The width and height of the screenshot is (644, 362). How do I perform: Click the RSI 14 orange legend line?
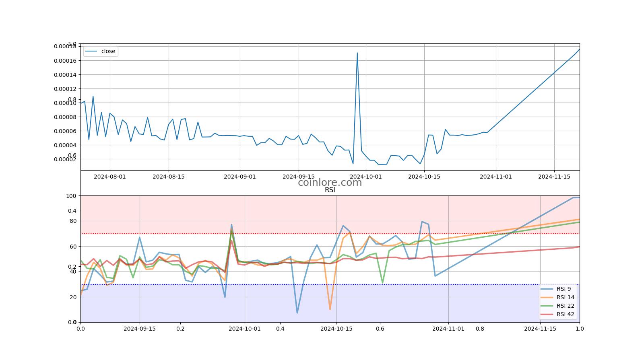(547, 297)
